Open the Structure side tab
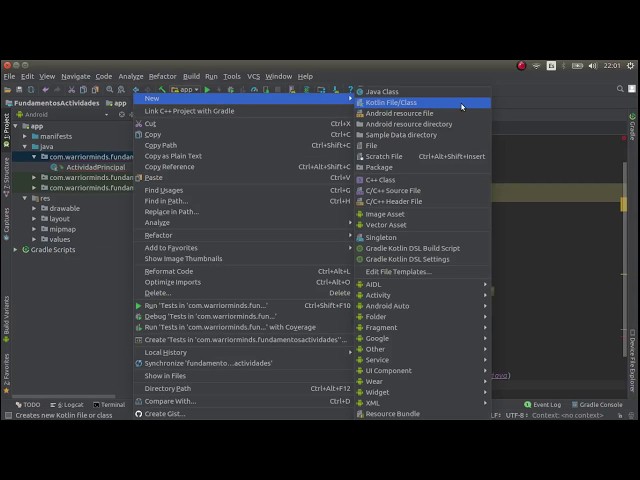The image size is (640, 480). pyautogui.click(x=6, y=177)
